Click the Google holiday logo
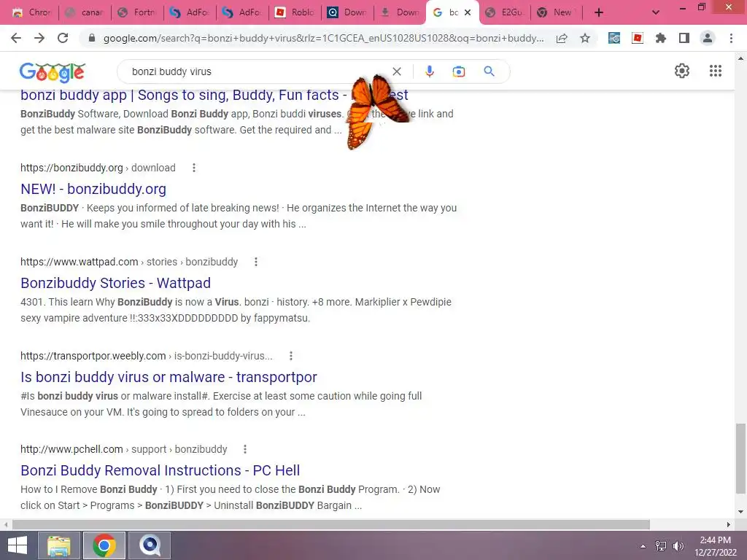Screen dimensions: 747x560 coord(53,72)
